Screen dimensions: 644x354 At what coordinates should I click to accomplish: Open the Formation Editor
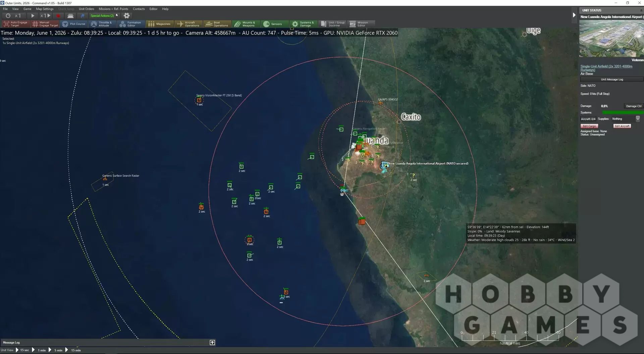[131, 24]
